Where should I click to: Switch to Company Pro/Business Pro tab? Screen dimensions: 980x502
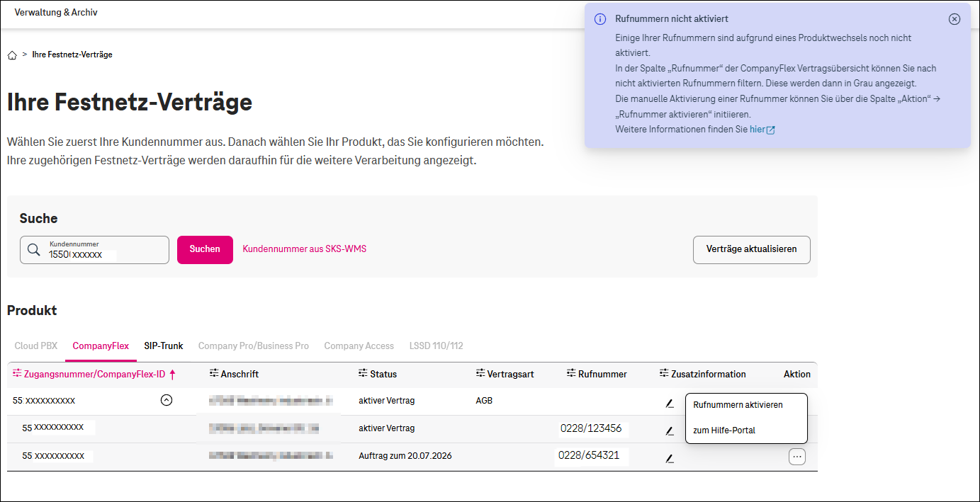254,346
